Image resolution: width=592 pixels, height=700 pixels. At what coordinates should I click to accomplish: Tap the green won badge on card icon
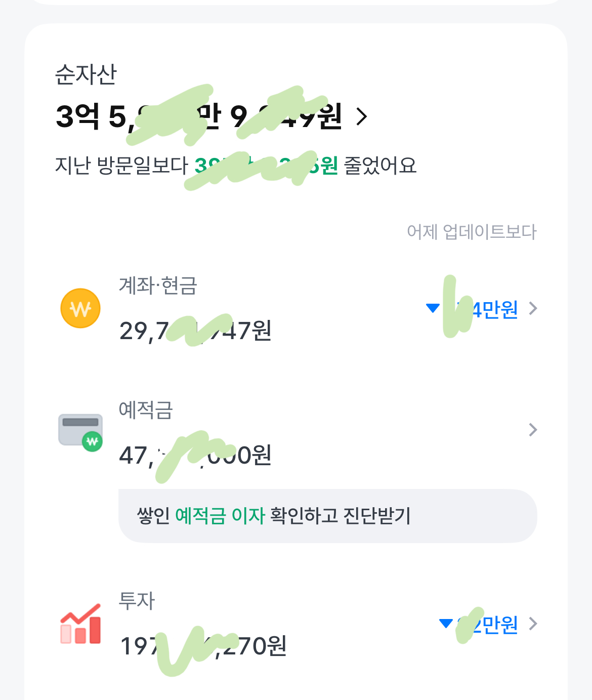pyautogui.click(x=92, y=441)
